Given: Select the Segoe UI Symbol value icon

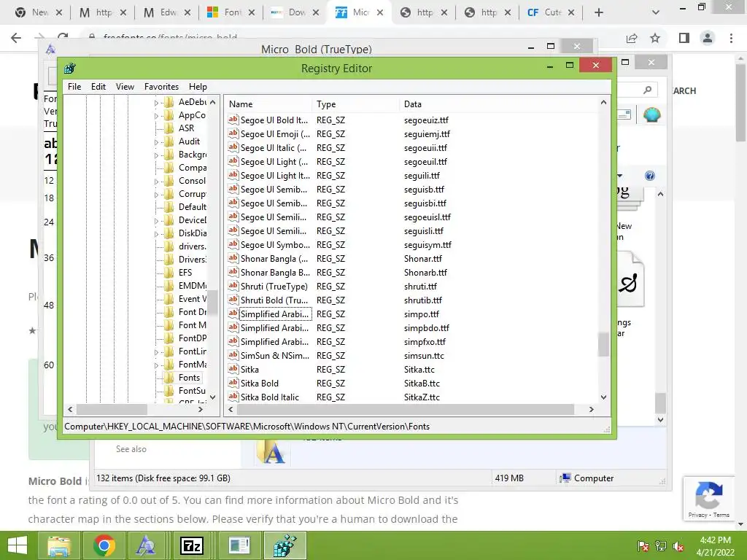Looking at the screenshot, I should pyautogui.click(x=233, y=244).
